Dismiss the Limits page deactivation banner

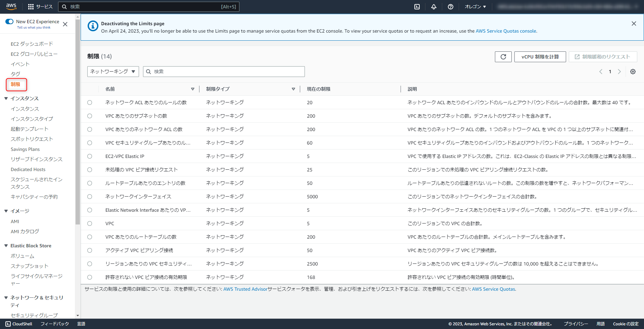coord(634,24)
